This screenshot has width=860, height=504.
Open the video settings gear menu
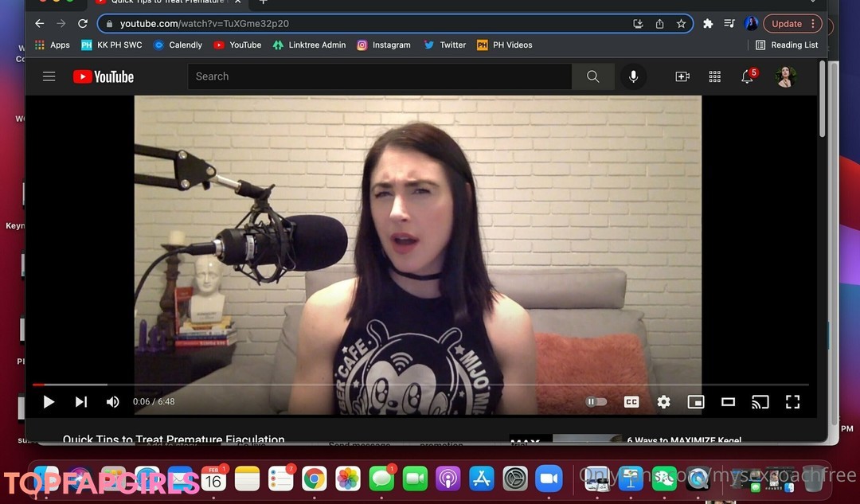click(663, 402)
